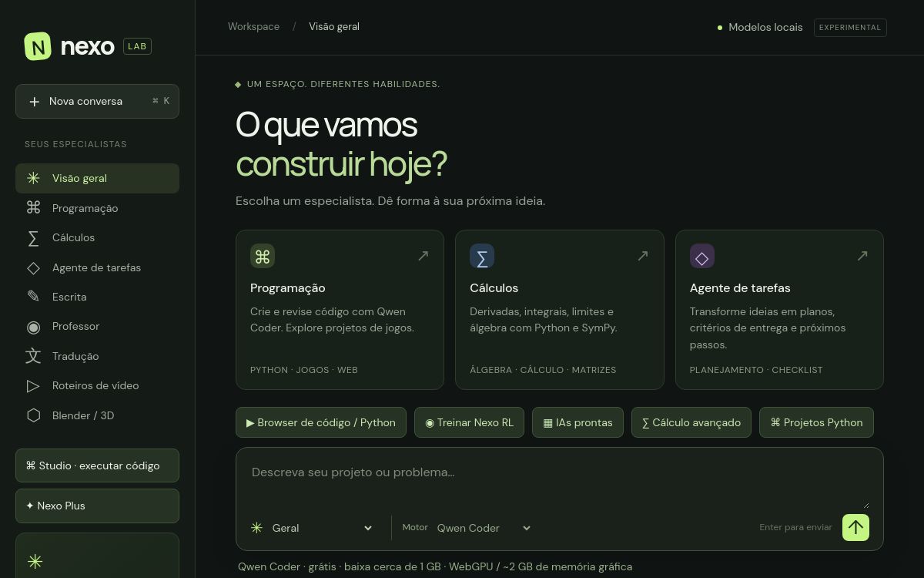Click the asterisk icon beside Geral selector
This screenshot has width=924, height=578.
(x=256, y=528)
